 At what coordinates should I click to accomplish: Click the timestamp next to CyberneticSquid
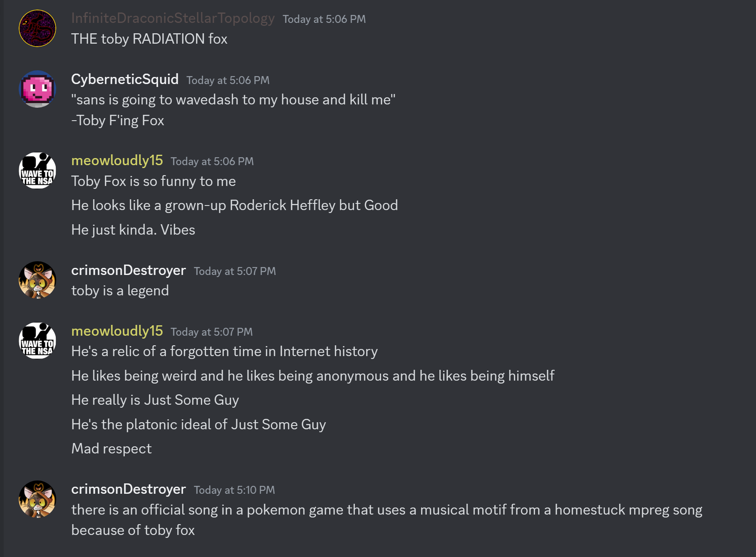pyautogui.click(x=228, y=80)
